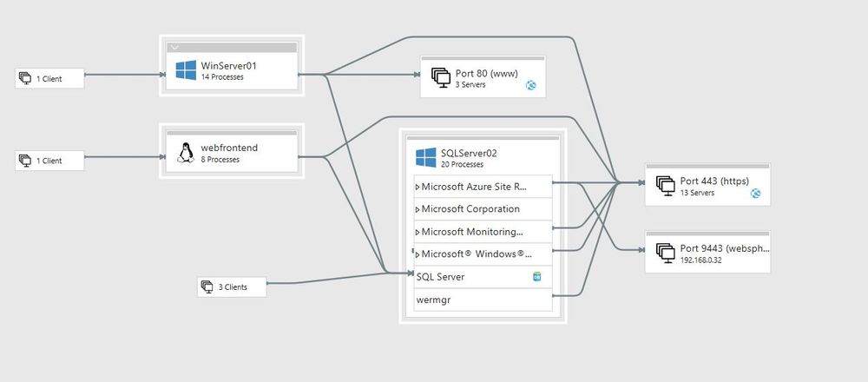Select the 1 Client node connected to WinServer01
This screenshot has height=382, width=868.
pyautogui.click(x=49, y=78)
